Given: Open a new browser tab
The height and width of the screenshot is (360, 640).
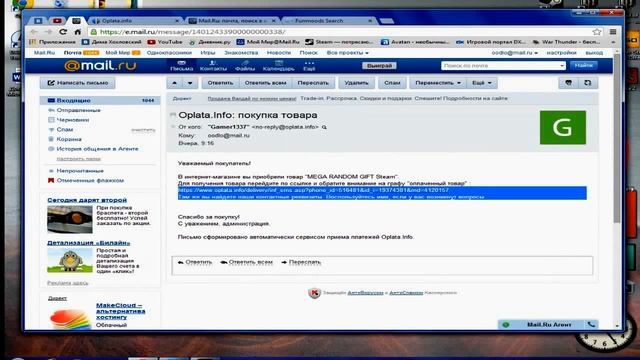Looking at the screenshot, I should pos(386,21).
